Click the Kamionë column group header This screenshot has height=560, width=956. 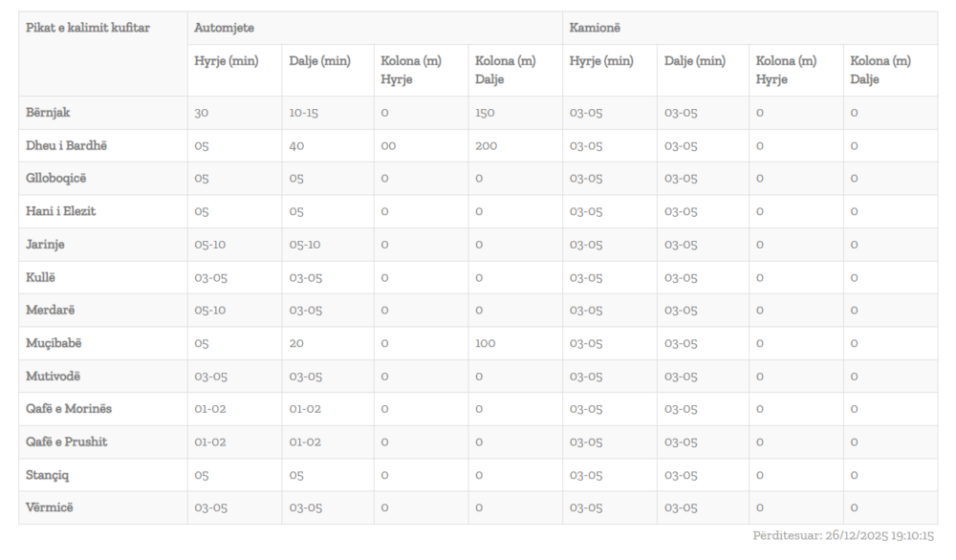[595, 28]
